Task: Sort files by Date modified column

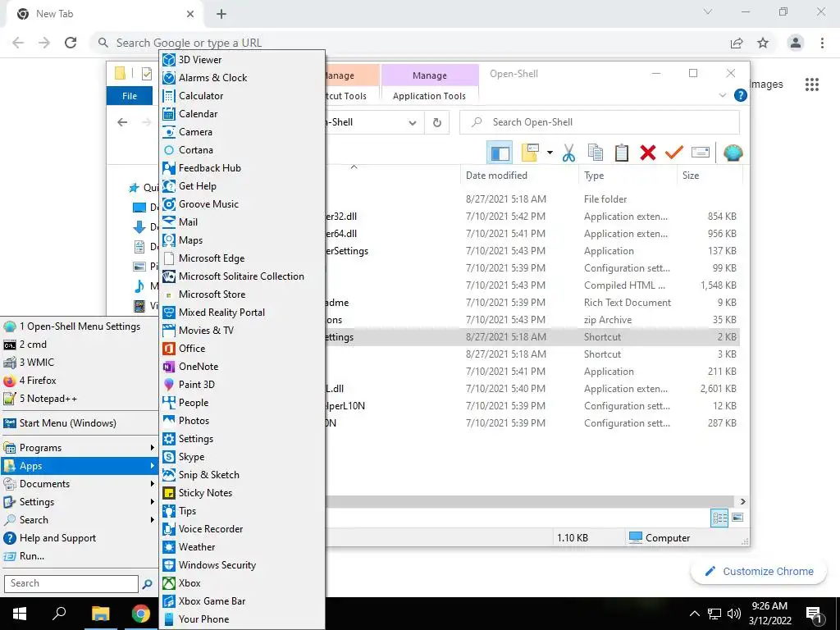Action: (x=519, y=176)
